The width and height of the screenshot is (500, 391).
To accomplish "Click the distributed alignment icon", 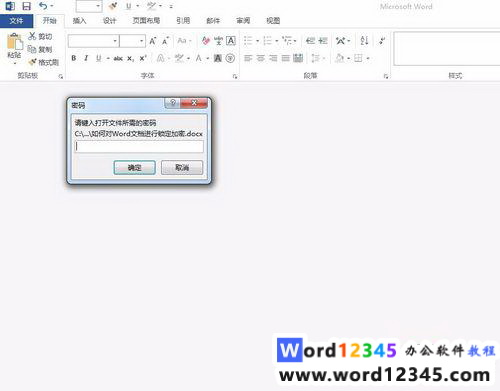I will [298, 58].
